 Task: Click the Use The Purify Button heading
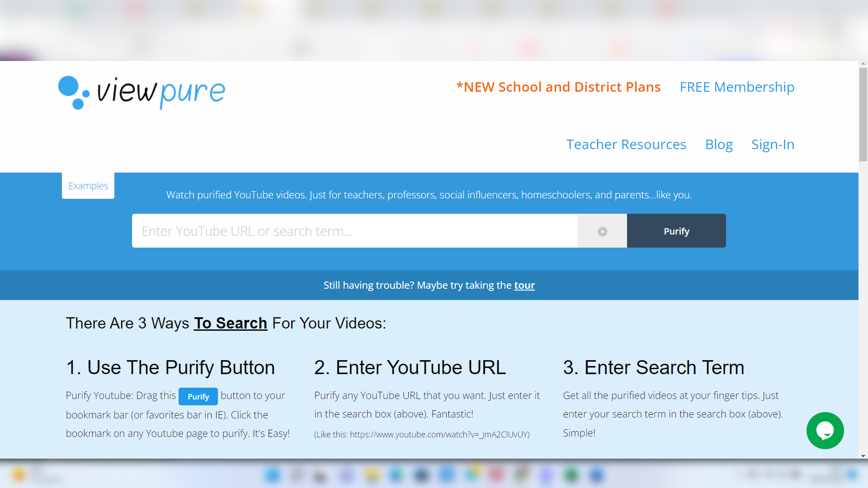(x=170, y=367)
